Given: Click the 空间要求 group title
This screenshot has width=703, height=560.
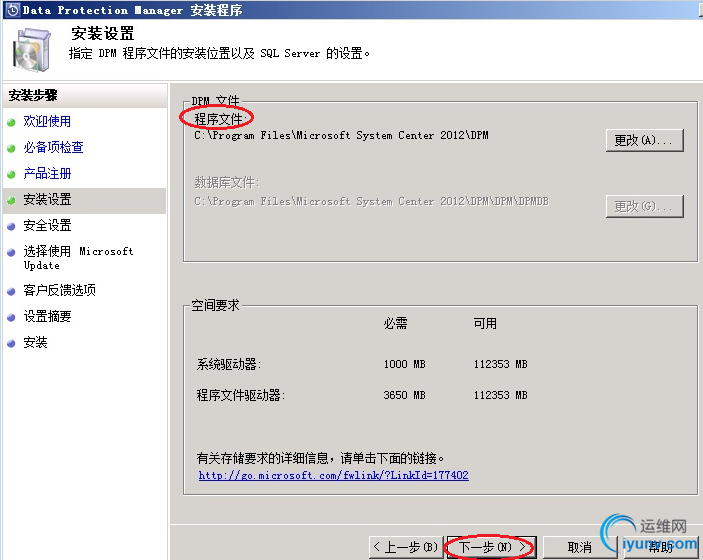Looking at the screenshot, I should [216, 305].
